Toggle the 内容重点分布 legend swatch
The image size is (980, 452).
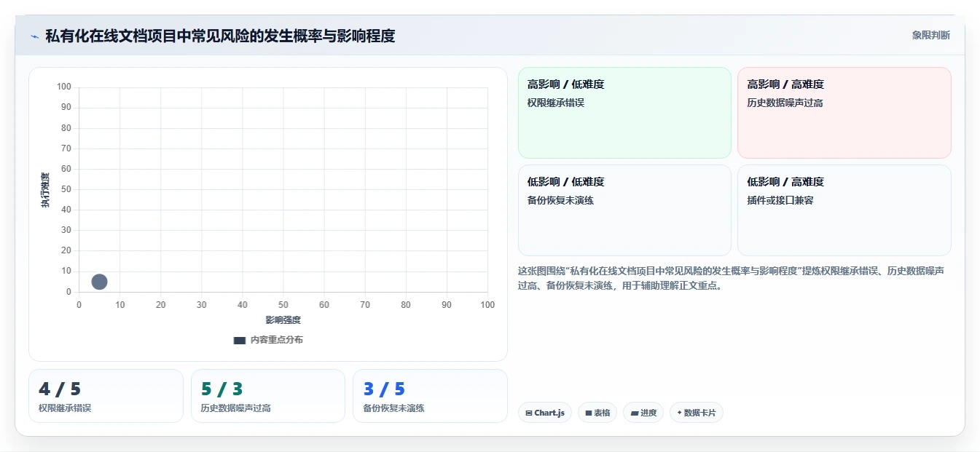(240, 340)
